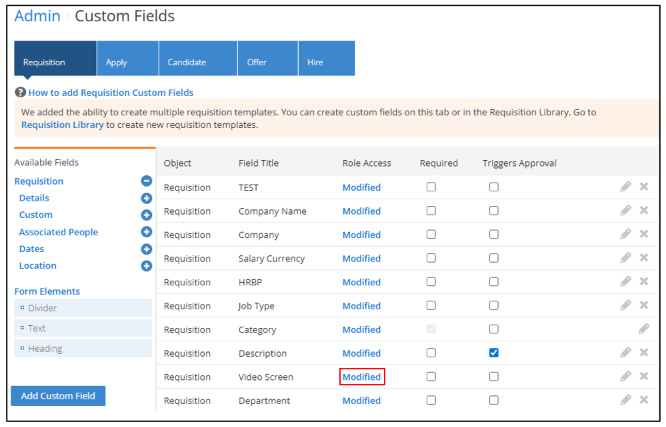This screenshot has width=666, height=427.
Task: Edit the Salary Currency field via pencil icon
Action: pos(626,258)
